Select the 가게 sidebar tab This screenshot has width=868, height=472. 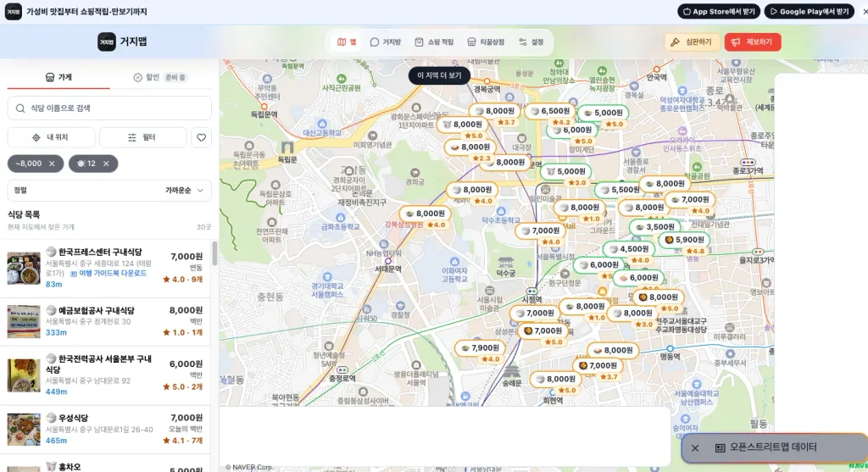pyautogui.click(x=58, y=77)
